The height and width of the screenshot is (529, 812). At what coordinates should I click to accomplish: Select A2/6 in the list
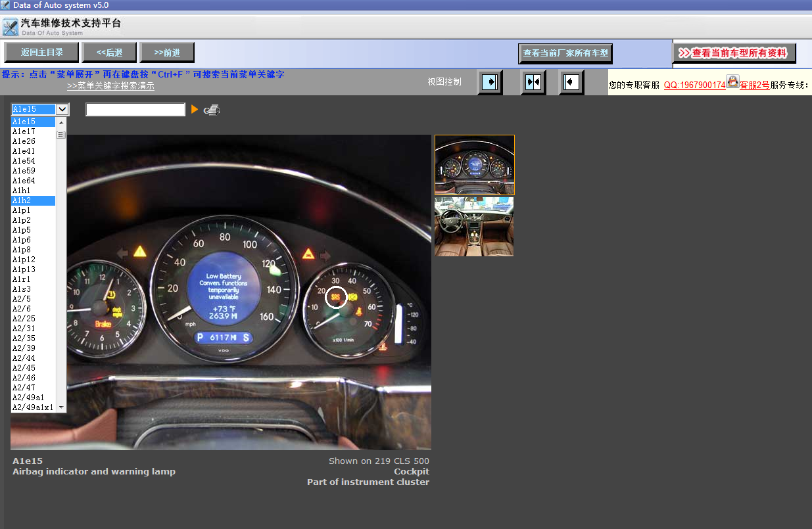click(34, 309)
